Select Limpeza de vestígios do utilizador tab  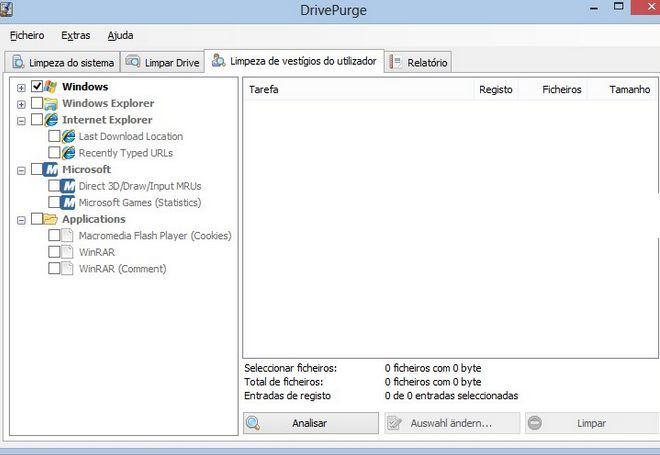coord(294,61)
